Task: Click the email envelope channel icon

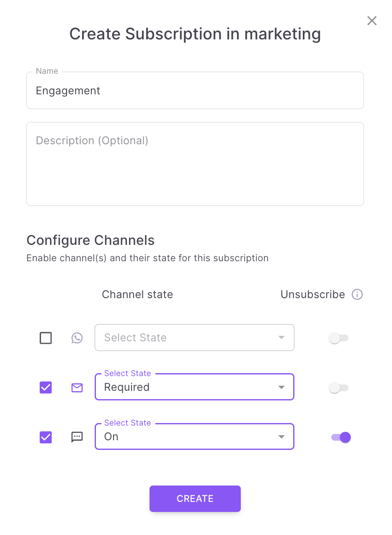Action: point(77,388)
